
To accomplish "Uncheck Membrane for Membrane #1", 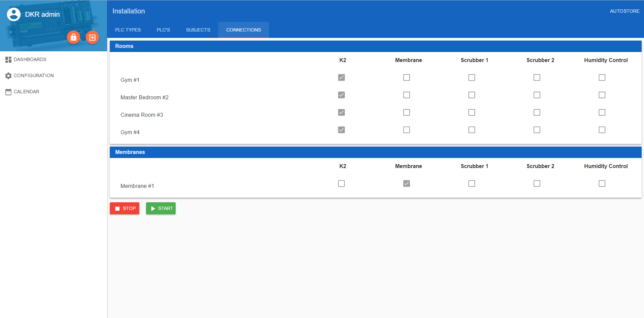I will [407, 183].
